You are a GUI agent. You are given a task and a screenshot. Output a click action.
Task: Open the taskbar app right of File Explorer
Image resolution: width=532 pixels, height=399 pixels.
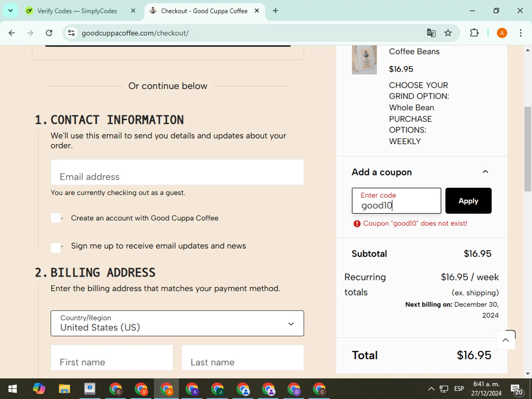[x=90, y=389]
